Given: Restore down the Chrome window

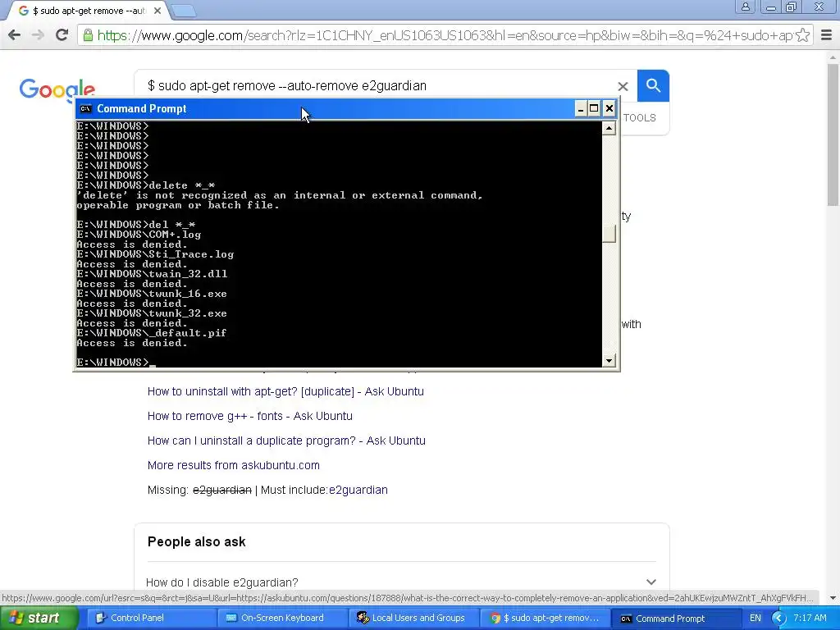Looking at the screenshot, I should (x=792, y=7).
